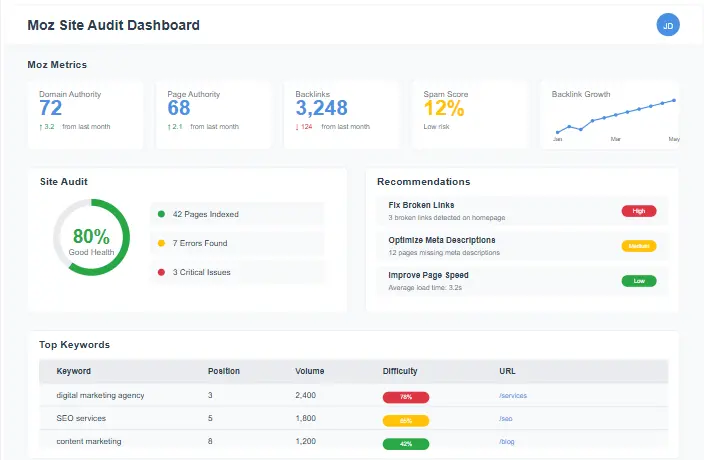Viewport: 704px width, 460px height.
Task: Click the 7 Errors Found row
Action: (x=238, y=243)
